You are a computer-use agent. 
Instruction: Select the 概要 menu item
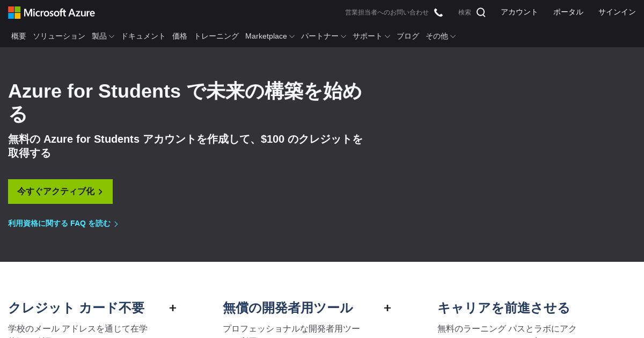point(19,36)
